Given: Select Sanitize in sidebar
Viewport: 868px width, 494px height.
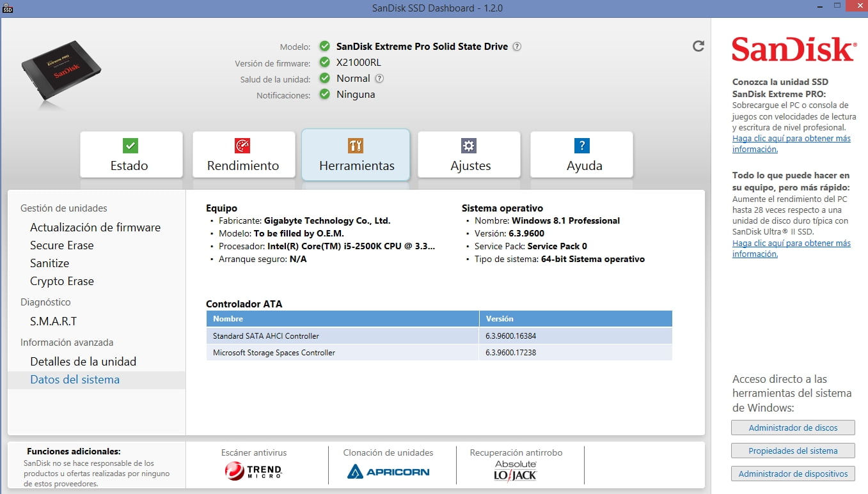Looking at the screenshot, I should (49, 263).
